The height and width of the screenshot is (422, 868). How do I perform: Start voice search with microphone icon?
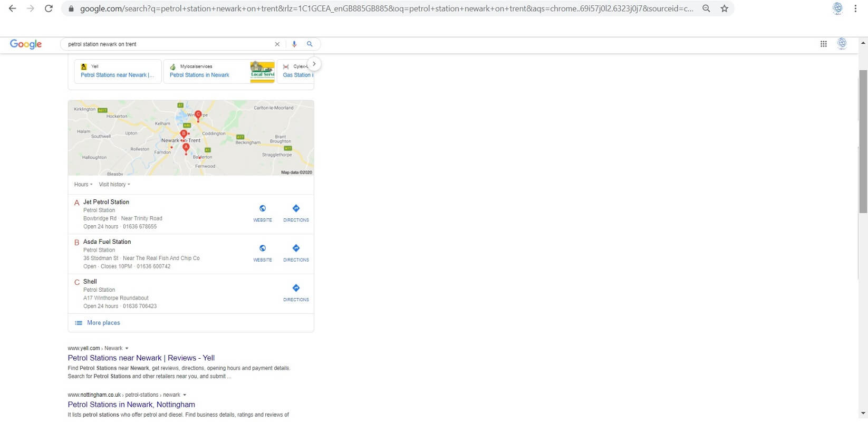tap(294, 44)
